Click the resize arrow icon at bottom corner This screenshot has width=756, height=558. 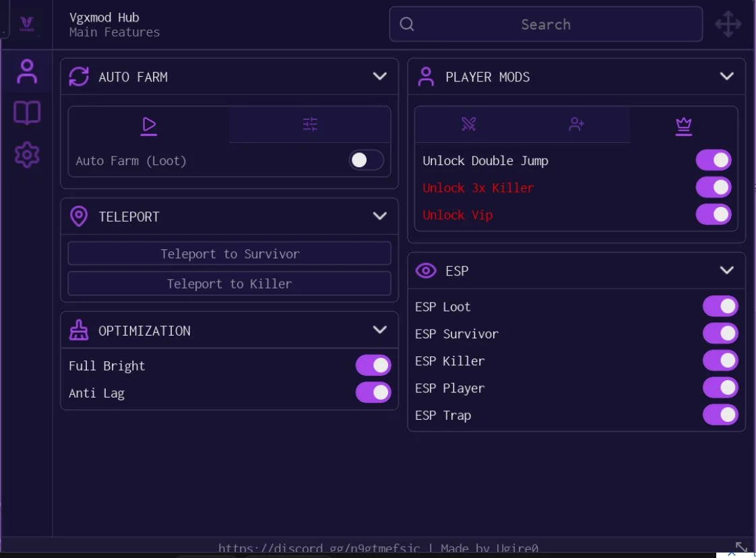click(741, 547)
